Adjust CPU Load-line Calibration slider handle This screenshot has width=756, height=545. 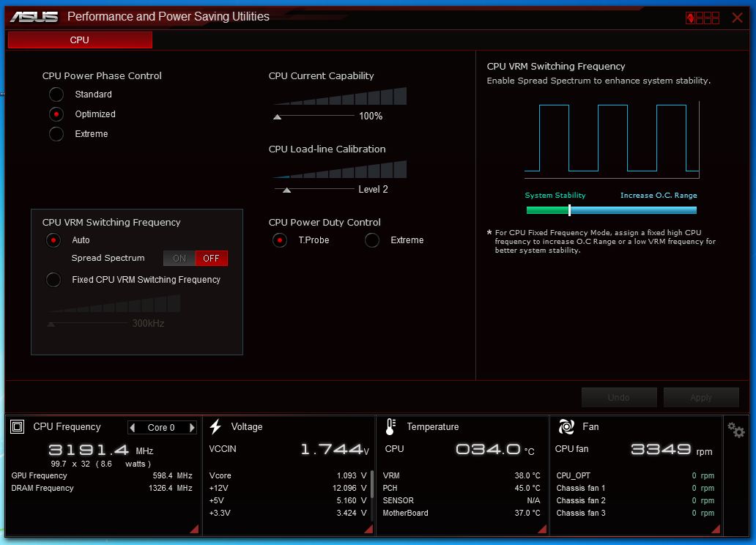287,190
